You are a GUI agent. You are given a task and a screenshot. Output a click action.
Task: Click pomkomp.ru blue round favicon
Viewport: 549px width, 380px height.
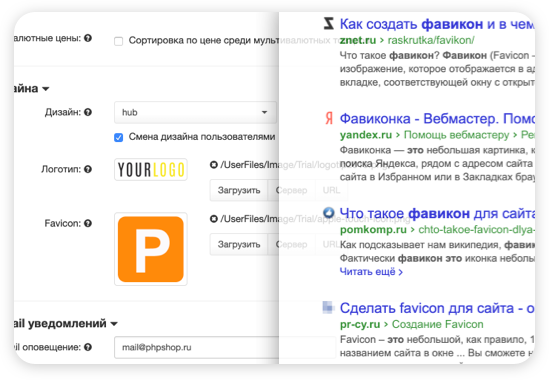328,212
